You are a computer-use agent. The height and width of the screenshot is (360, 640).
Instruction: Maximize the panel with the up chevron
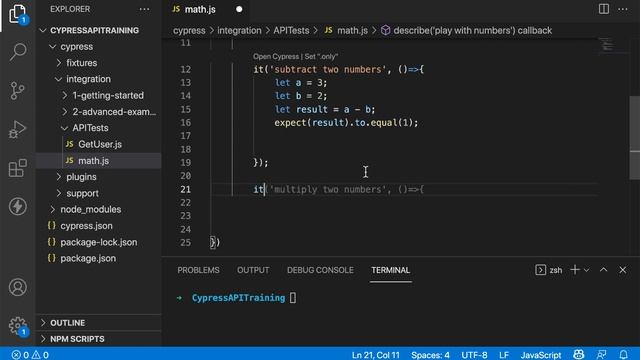(604, 270)
